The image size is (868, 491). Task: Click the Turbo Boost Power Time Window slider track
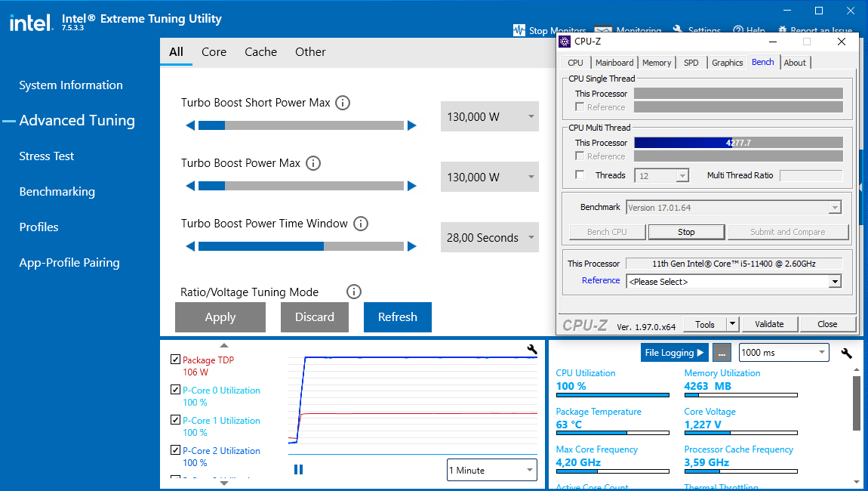pos(301,246)
